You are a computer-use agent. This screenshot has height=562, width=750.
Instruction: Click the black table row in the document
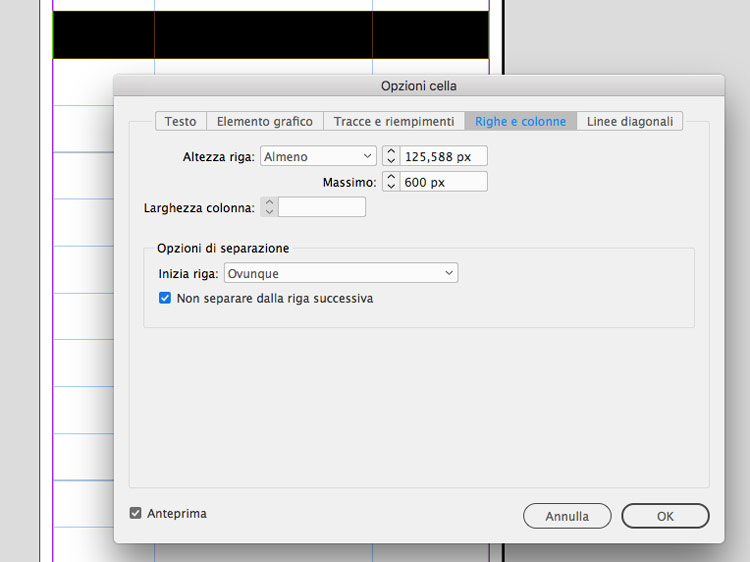271,35
